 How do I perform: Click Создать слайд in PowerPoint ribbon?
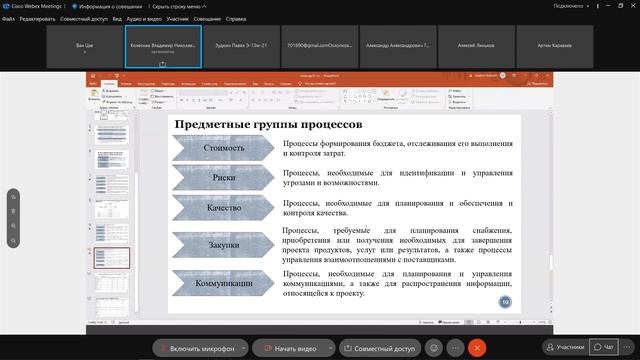point(143,97)
